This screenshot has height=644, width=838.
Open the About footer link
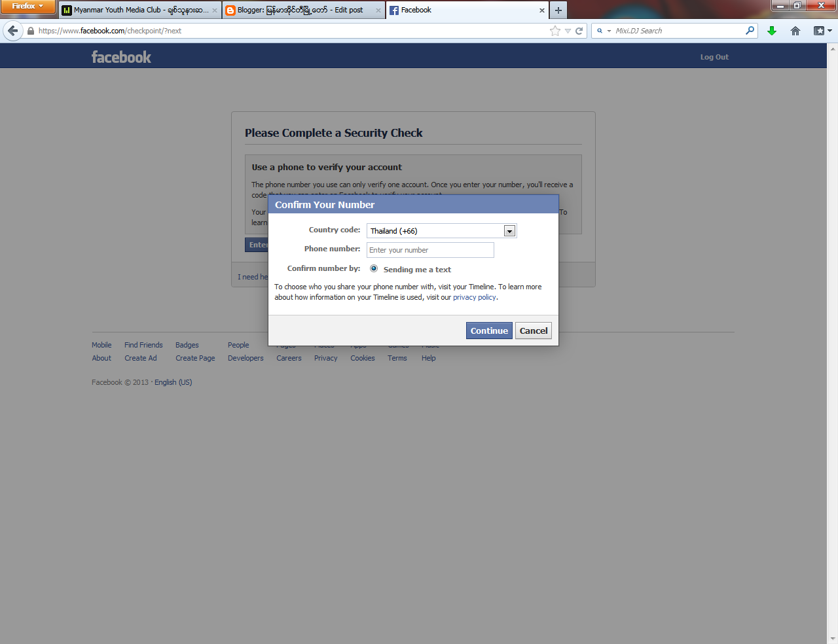[x=101, y=358]
